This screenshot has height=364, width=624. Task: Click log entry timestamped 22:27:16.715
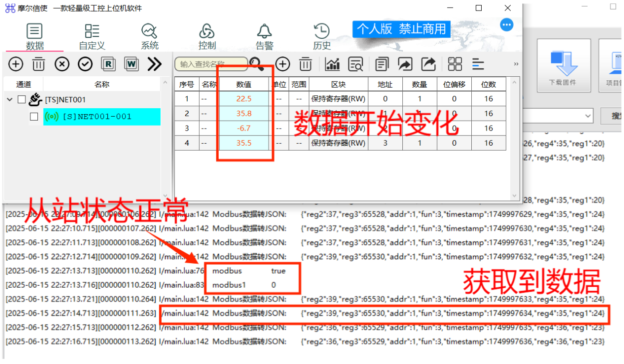305,342
